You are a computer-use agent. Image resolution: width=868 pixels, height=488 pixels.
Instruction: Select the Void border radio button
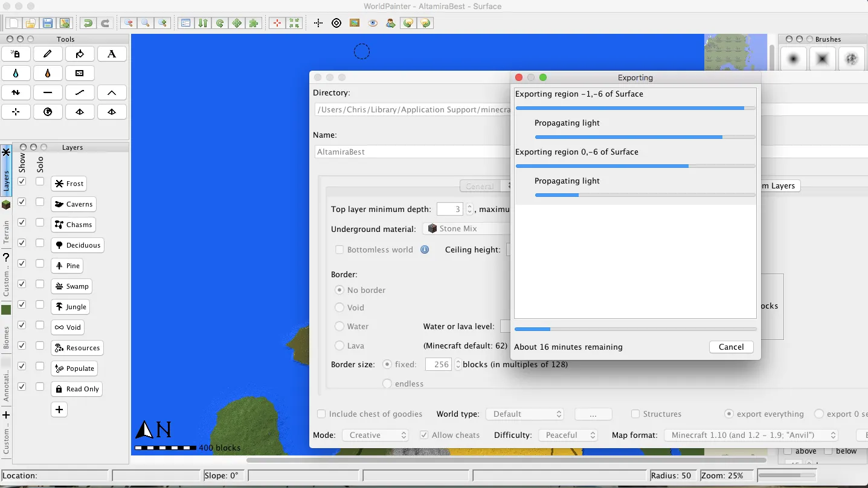[x=339, y=307]
